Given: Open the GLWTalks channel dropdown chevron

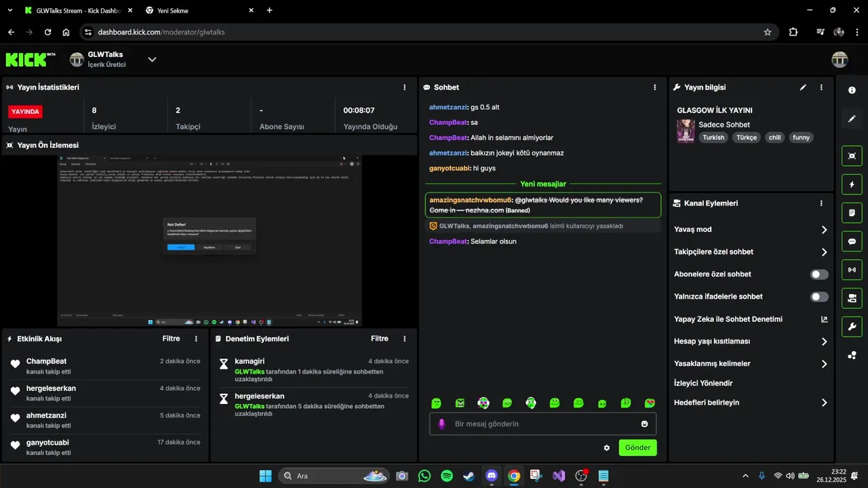Looking at the screenshot, I should pyautogui.click(x=152, y=60).
